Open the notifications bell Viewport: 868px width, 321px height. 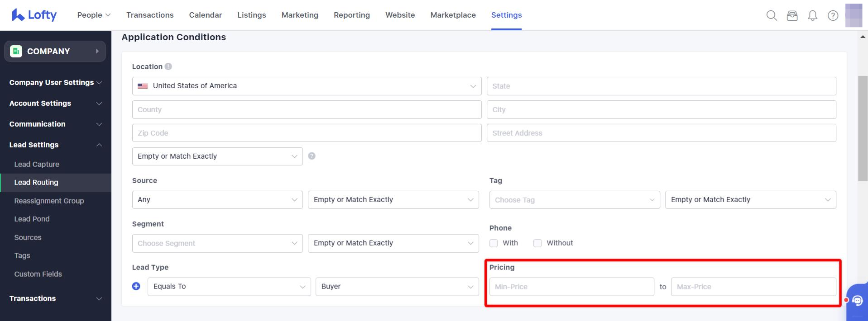point(813,16)
